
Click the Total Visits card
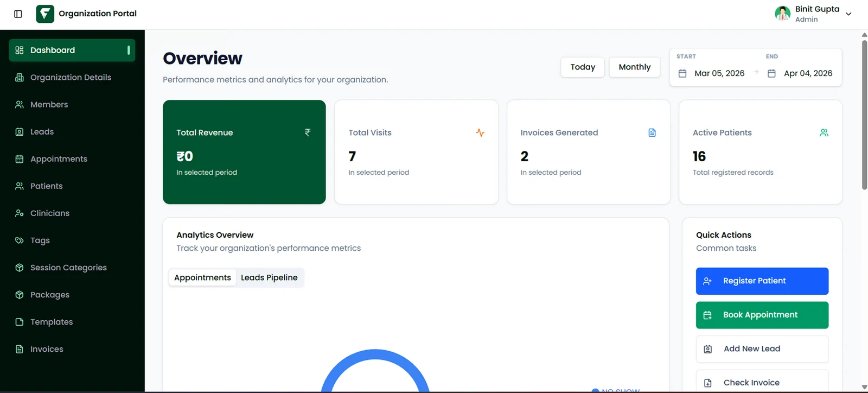click(416, 152)
